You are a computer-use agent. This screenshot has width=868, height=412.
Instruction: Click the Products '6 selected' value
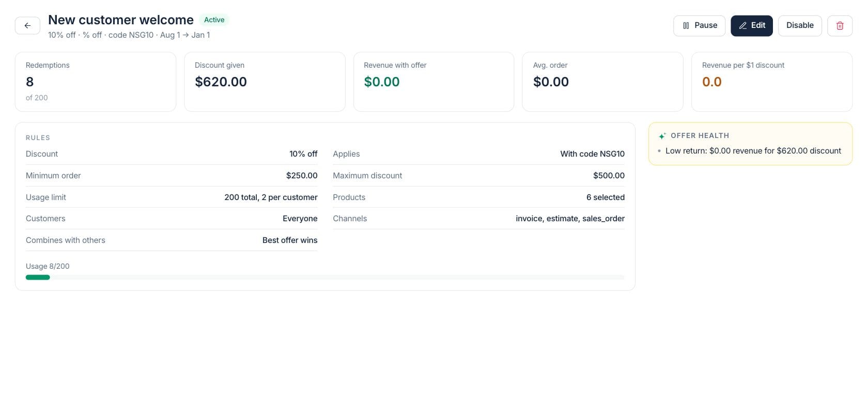(606, 197)
